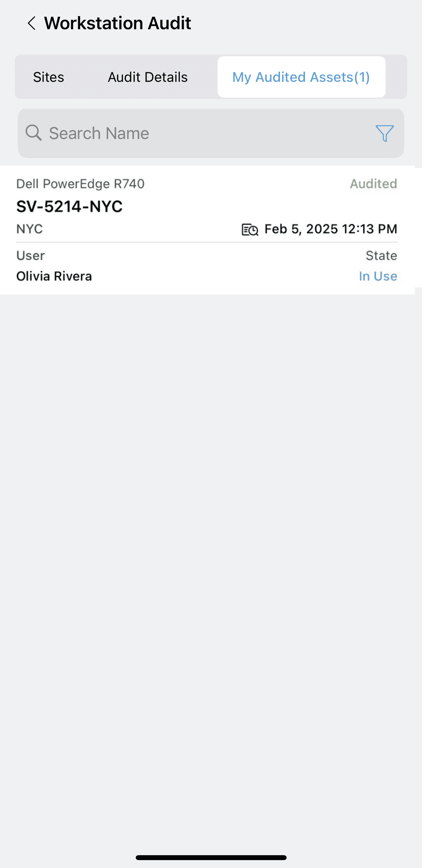Select the My Audited Assets(1) tab
Screen dimensions: 422x868
point(301,77)
